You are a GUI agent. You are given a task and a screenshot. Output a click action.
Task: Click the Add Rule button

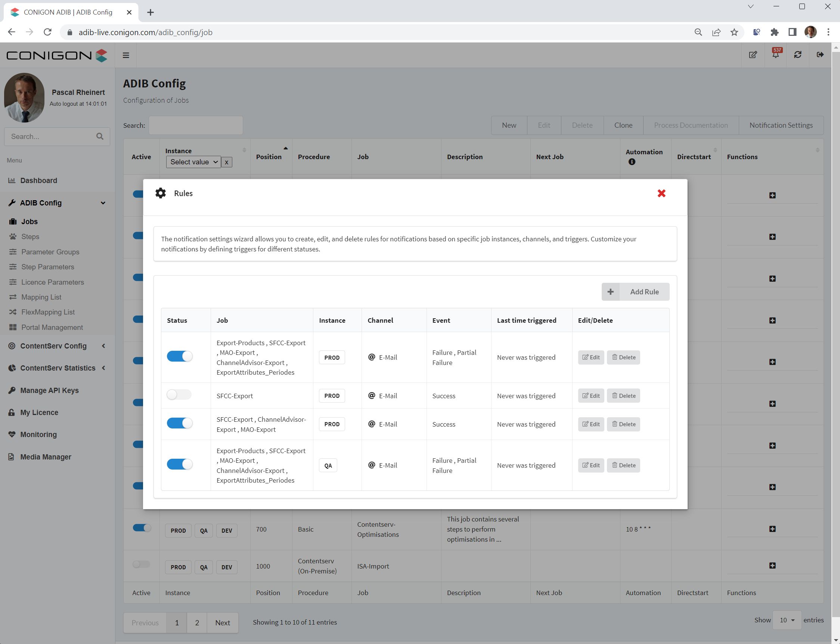coord(636,292)
